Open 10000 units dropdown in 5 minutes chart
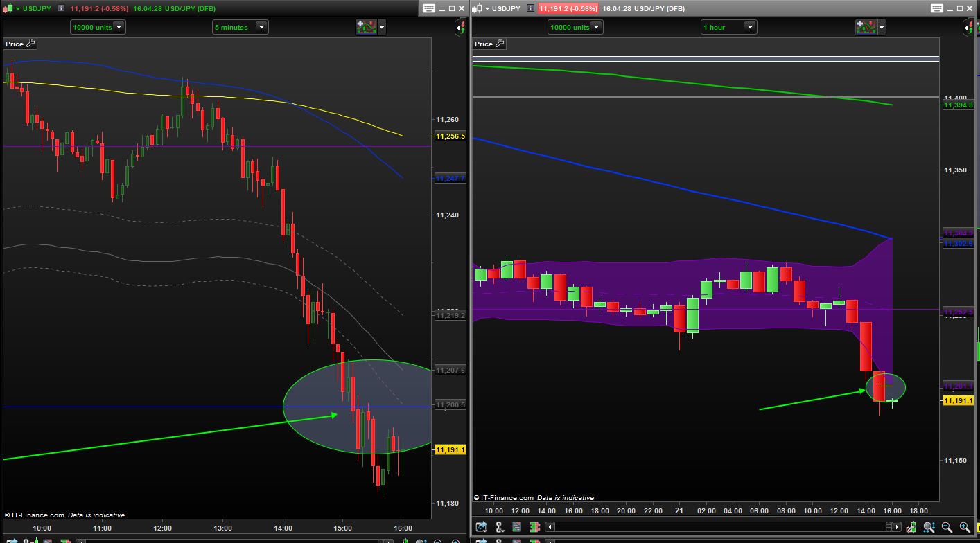The width and height of the screenshot is (980, 543). 98,27
